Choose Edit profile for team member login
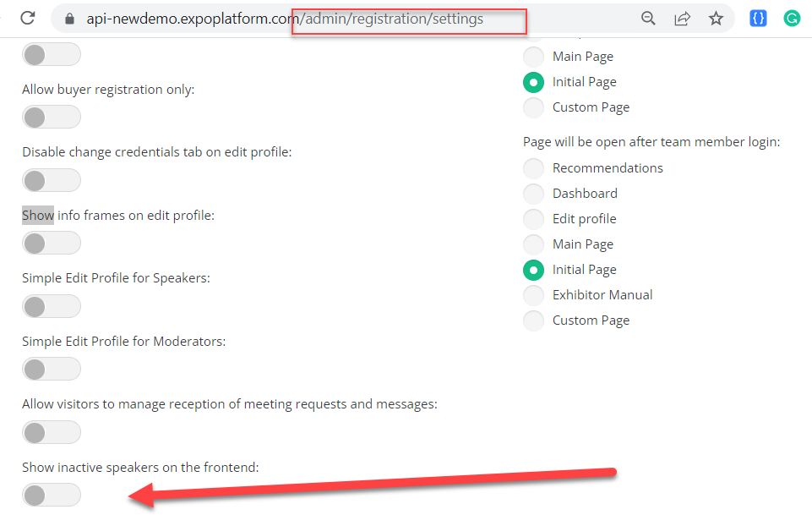 point(533,219)
